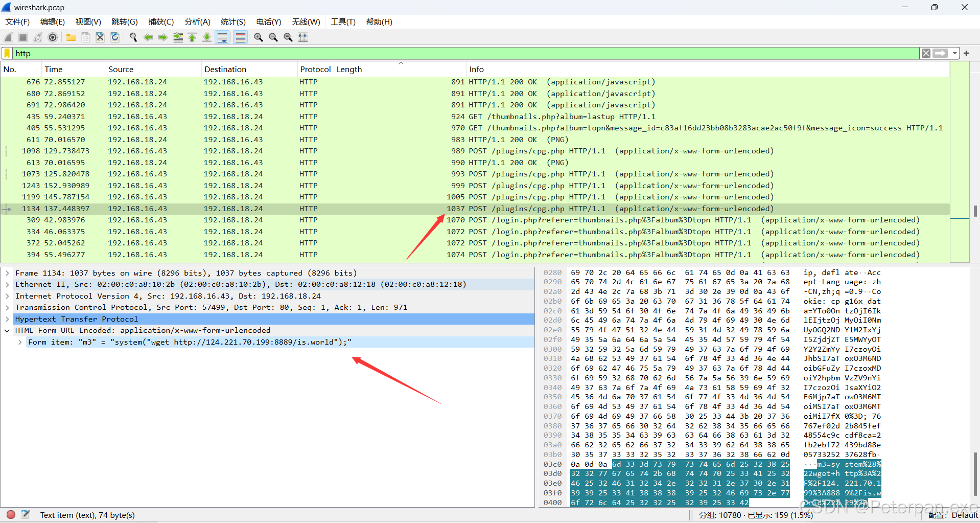
Task: Select packet 611 200 OK PNG row
Action: 475,140
